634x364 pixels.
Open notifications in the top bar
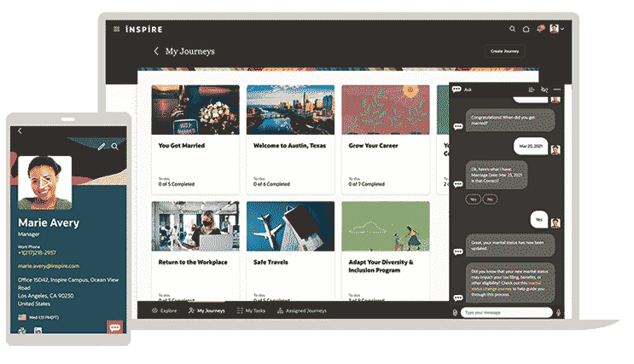point(541,28)
